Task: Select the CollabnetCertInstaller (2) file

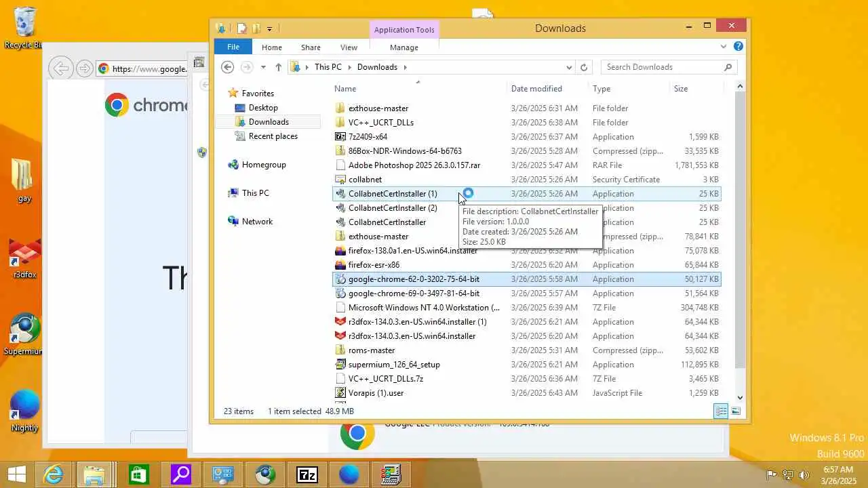Action: (393, 208)
